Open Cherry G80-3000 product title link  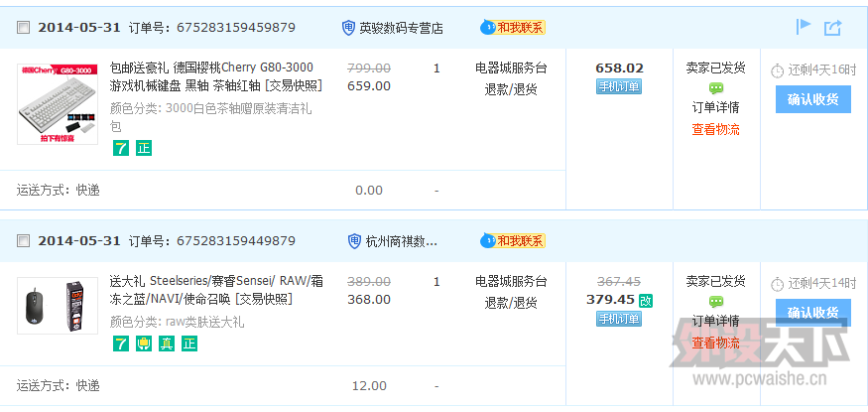point(216,77)
